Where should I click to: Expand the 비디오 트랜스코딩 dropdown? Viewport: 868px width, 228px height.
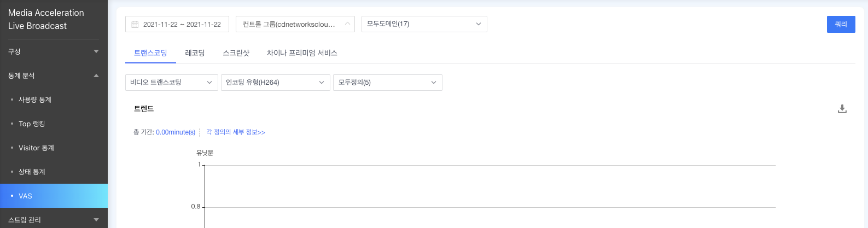click(171, 83)
